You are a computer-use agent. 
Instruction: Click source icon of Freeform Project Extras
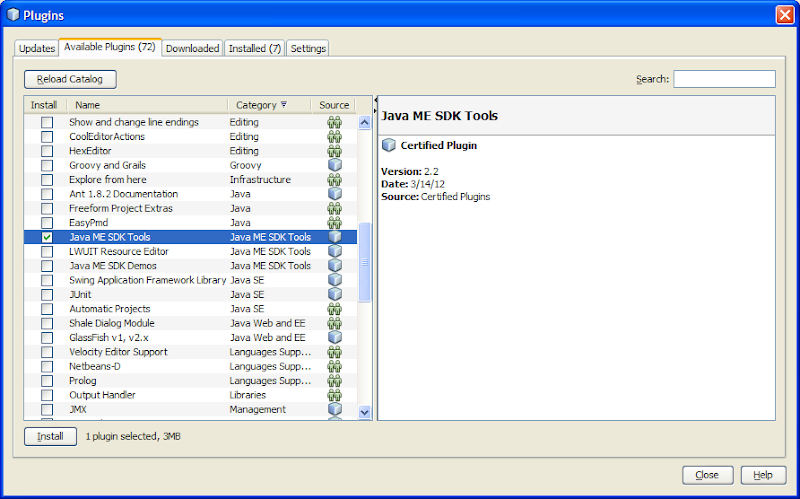[x=334, y=208]
